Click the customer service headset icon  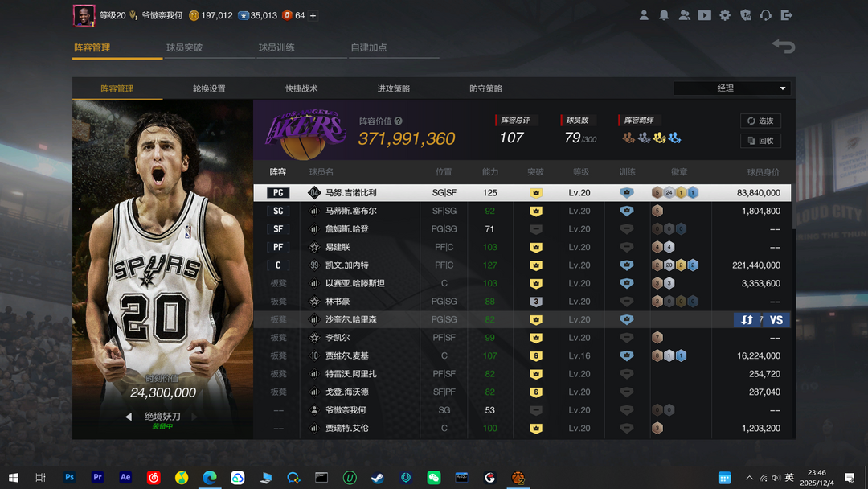coord(766,15)
